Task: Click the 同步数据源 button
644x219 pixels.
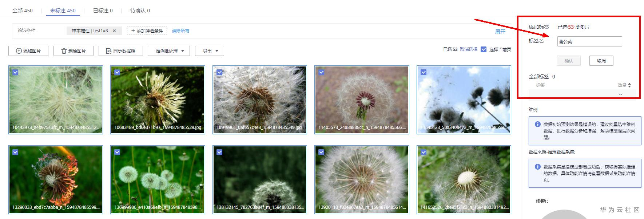Action: 121,51
